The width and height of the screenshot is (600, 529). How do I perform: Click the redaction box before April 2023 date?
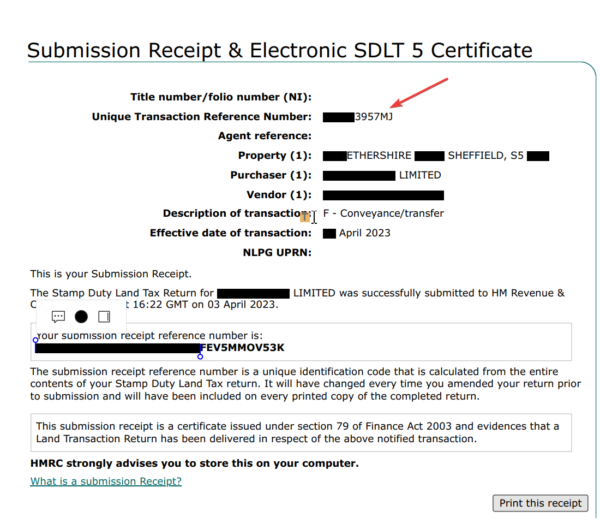point(329,233)
